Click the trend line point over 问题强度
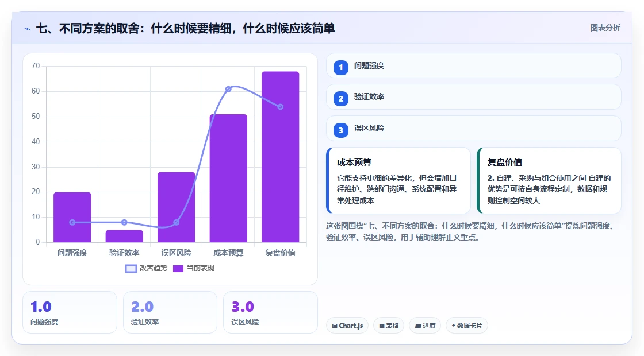The width and height of the screenshot is (644, 356). [x=72, y=222]
